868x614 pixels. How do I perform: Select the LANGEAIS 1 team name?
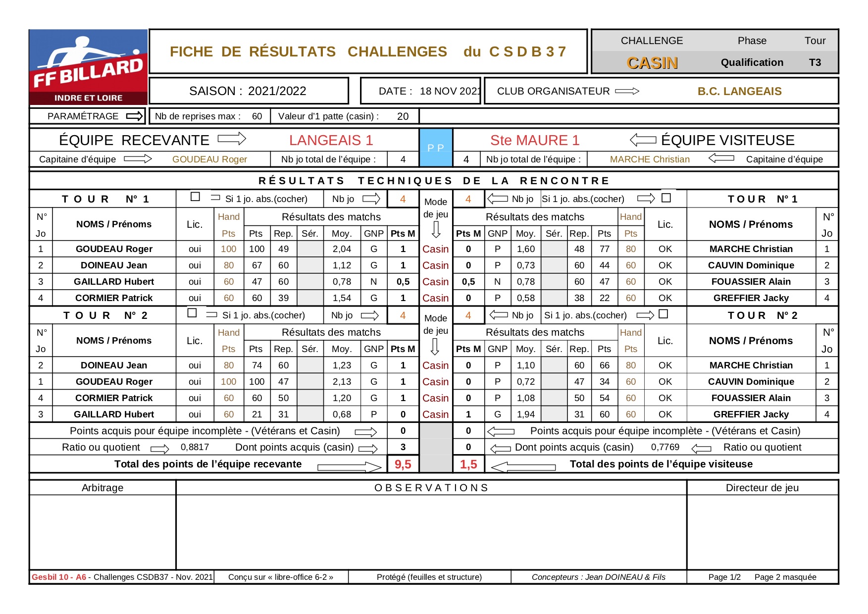[x=331, y=140]
